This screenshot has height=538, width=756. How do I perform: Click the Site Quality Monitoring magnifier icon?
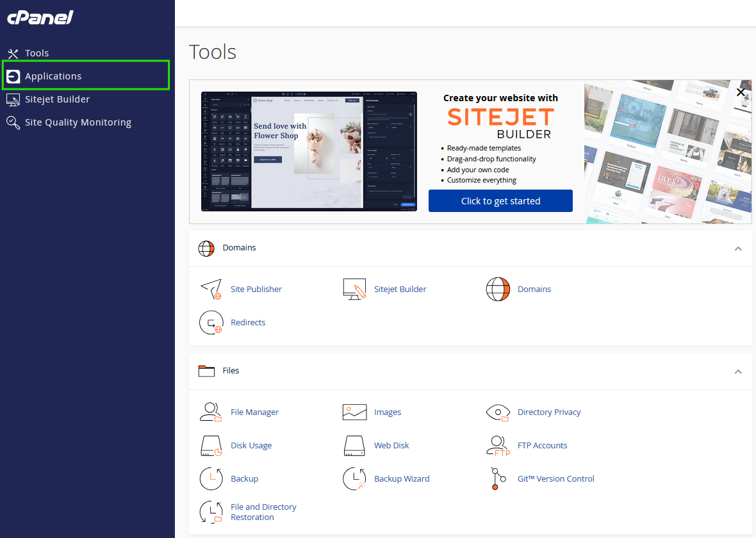(x=13, y=122)
